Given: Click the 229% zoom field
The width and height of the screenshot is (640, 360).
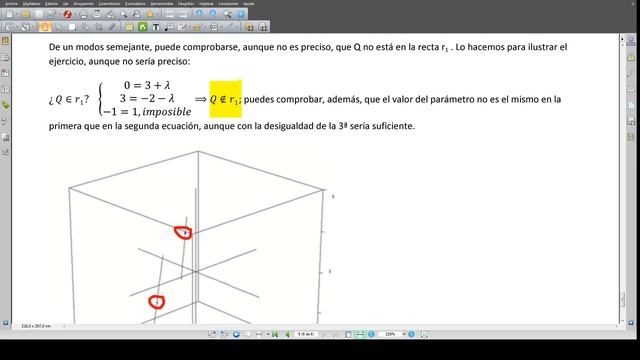Looking at the screenshot, I should coord(390,334).
